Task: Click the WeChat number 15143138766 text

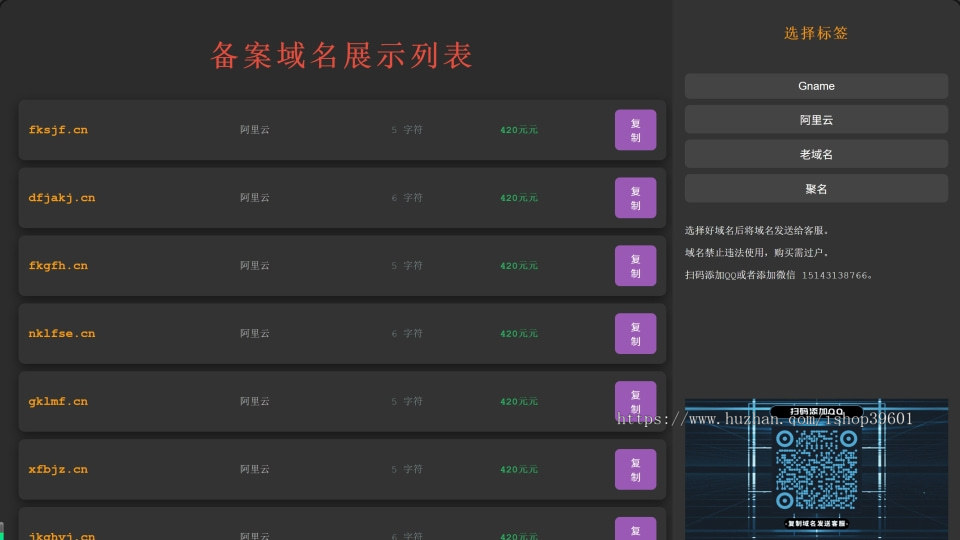Action: [x=834, y=276]
